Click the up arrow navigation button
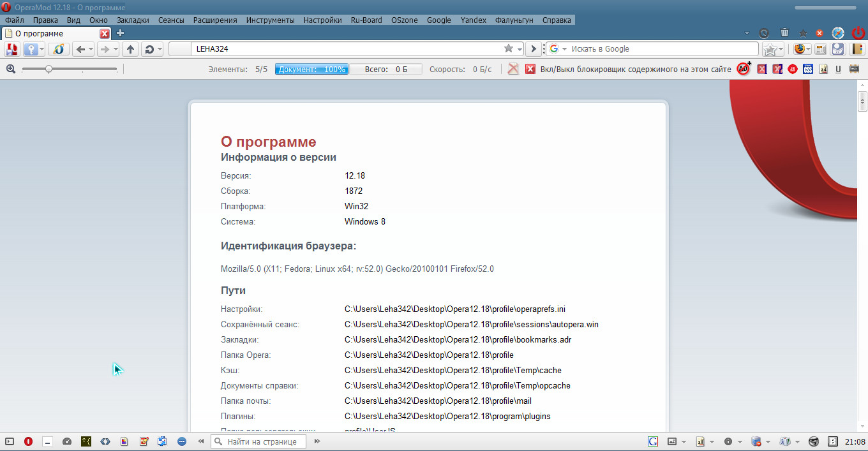Viewport: 868px width, 451px height. [x=130, y=49]
